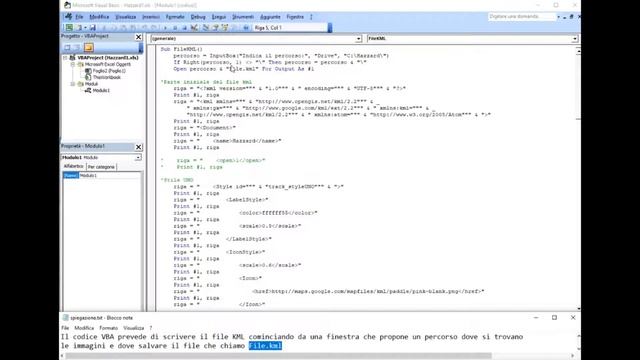This screenshot has height=360, width=640.
Task: Open the Visualizza menu in VBA editor
Action: click(x=125, y=17)
